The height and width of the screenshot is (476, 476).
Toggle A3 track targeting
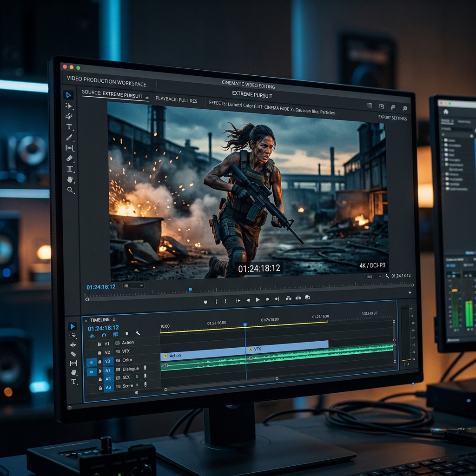108,387
